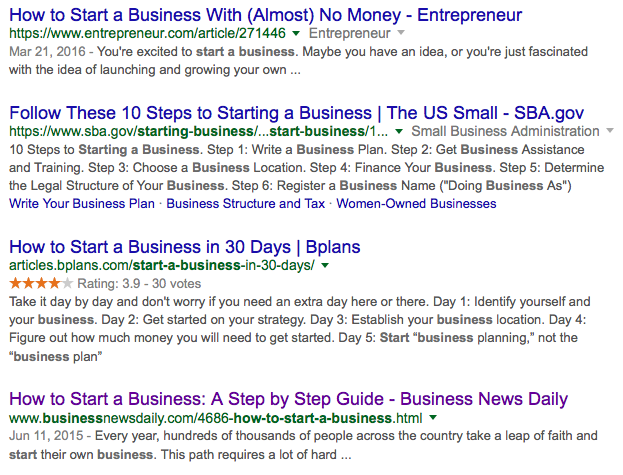The image size is (623, 475).
Task: Open 'Business Structure and Tax' sitelink
Action: click(246, 204)
